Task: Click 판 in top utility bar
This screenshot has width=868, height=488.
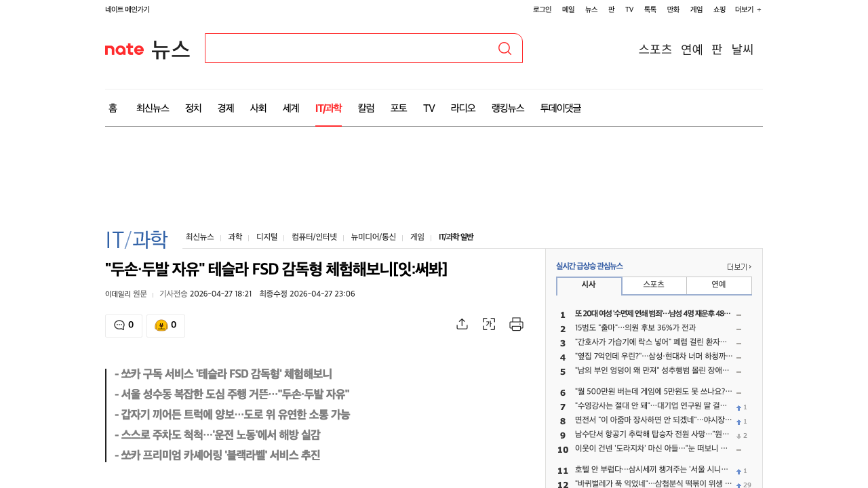Action: [x=611, y=9]
